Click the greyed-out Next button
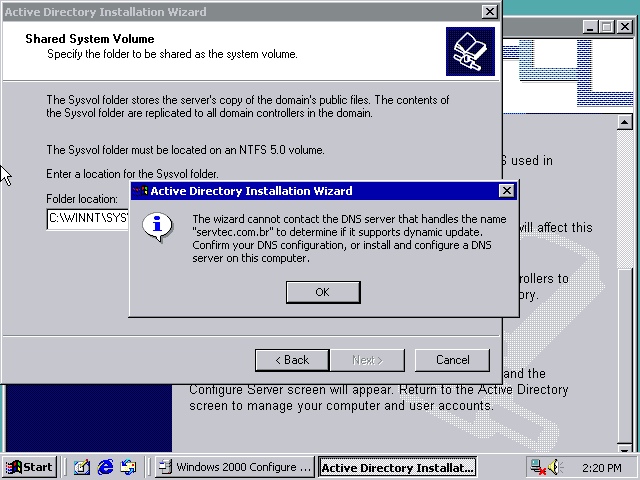 pyautogui.click(x=367, y=360)
